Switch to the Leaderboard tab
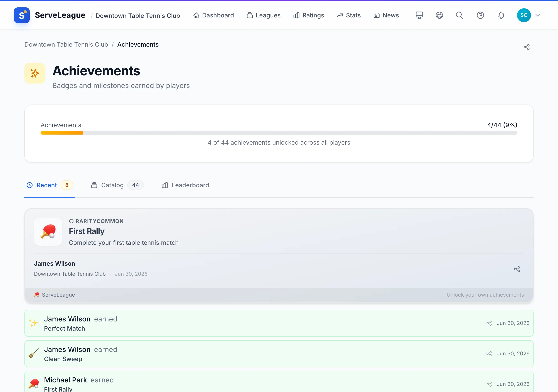Image resolution: width=558 pixels, height=392 pixels. pos(185,185)
